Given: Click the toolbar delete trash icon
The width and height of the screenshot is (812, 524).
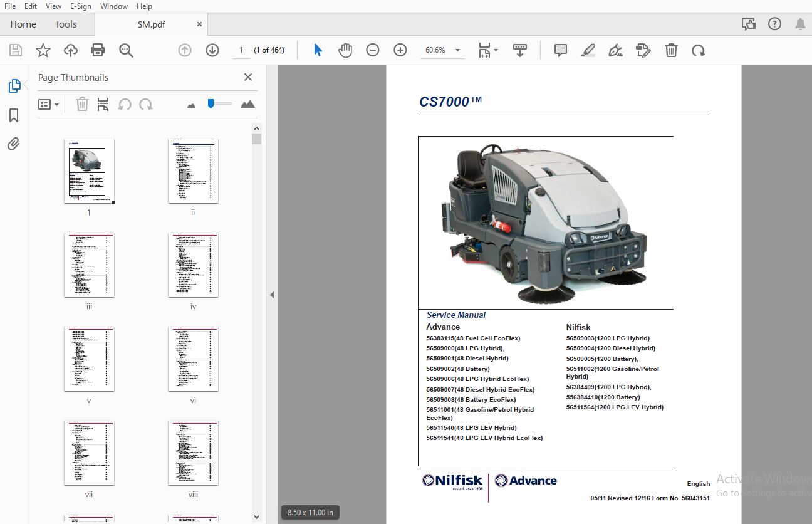Looking at the screenshot, I should tap(671, 50).
